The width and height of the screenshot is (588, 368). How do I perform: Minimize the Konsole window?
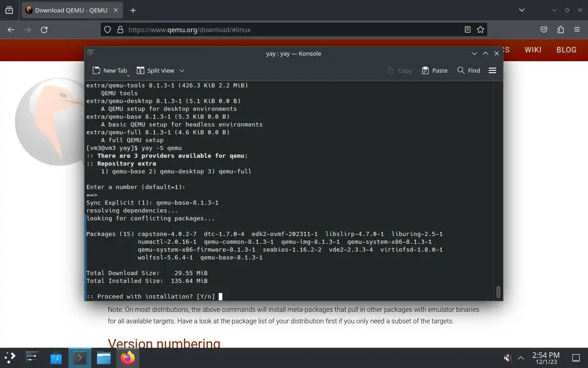coord(475,53)
